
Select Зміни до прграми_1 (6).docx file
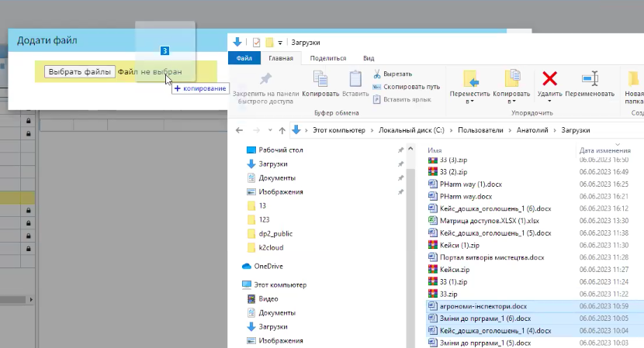pyautogui.click(x=485, y=319)
